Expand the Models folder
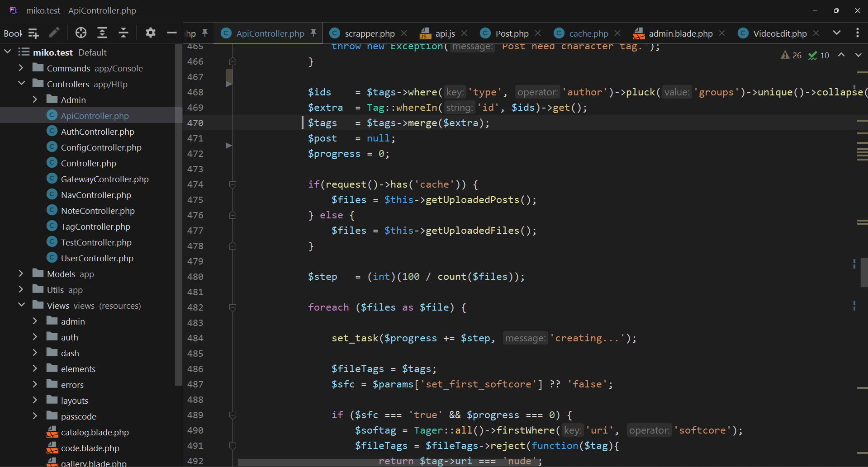 21,274
